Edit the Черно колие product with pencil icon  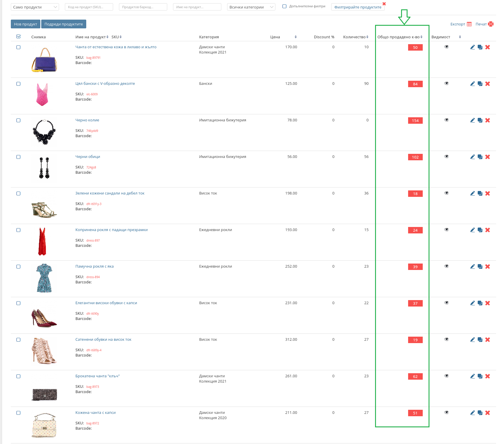pos(472,120)
